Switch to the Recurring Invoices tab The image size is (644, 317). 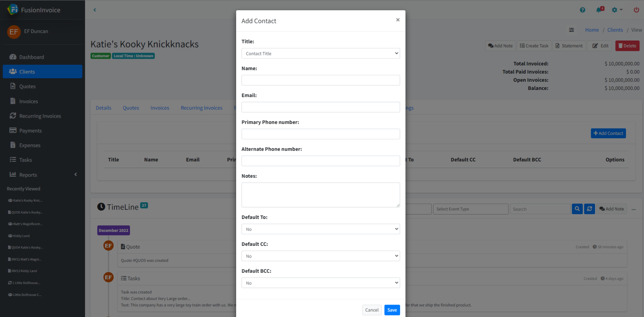click(x=201, y=108)
